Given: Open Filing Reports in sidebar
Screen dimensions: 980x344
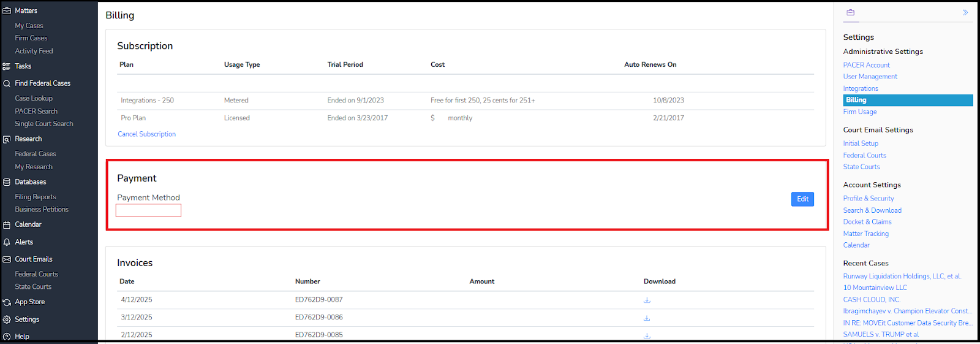Looking at the screenshot, I should [x=36, y=197].
